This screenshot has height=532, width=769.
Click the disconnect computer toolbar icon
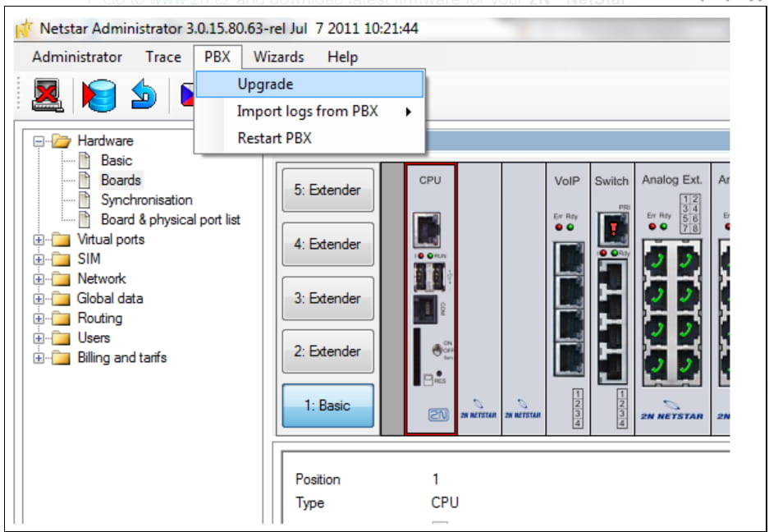coord(47,94)
